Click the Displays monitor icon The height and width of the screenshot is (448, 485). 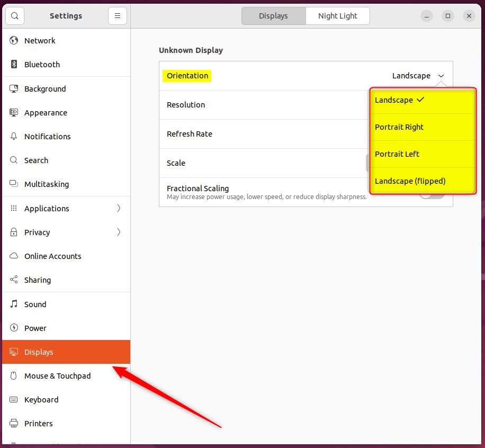(x=14, y=352)
